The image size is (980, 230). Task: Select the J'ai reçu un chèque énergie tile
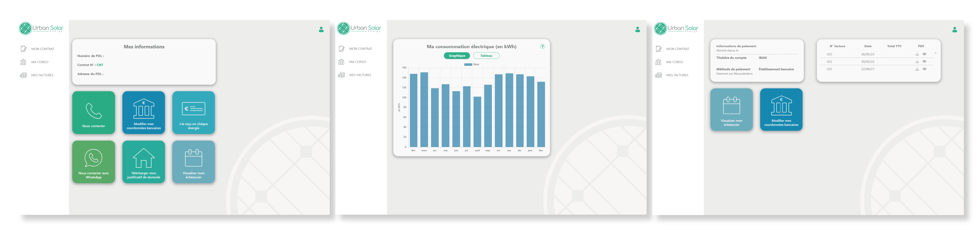click(x=194, y=112)
